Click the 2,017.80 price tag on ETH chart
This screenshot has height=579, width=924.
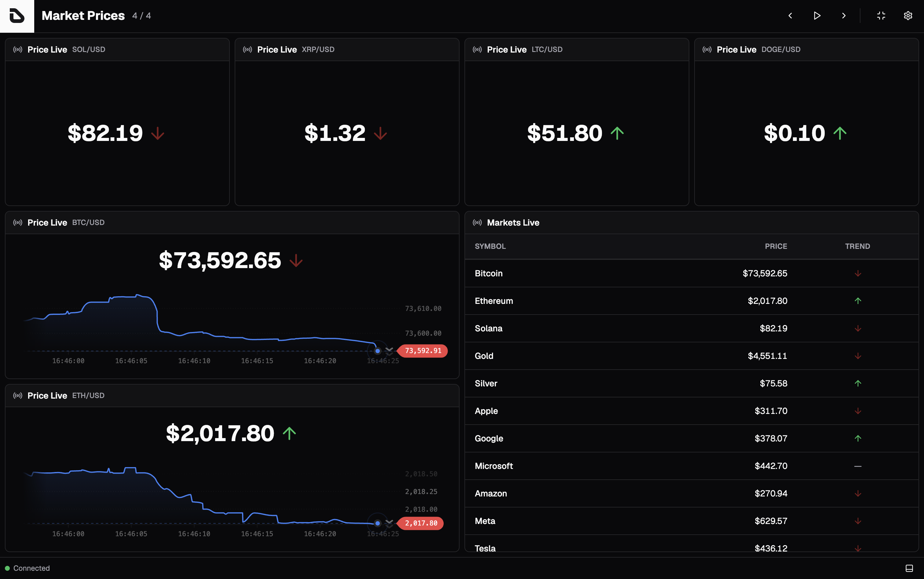[421, 523]
